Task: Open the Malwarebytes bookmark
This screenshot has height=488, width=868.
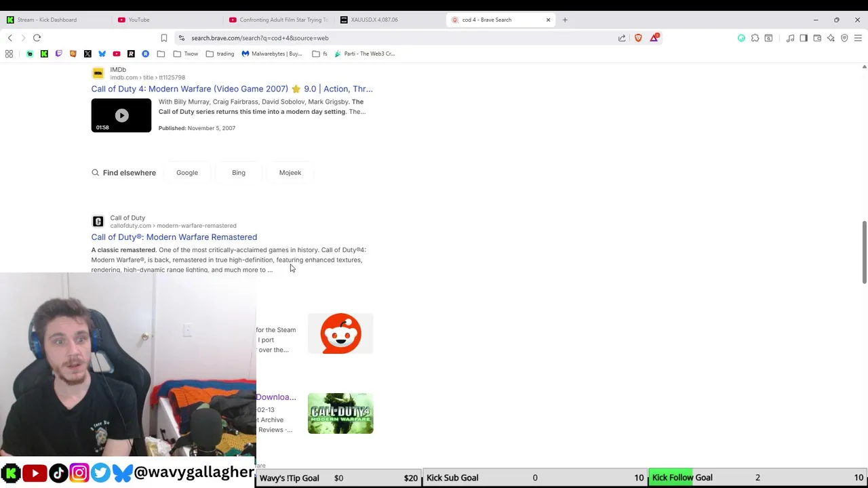Action: coord(271,54)
